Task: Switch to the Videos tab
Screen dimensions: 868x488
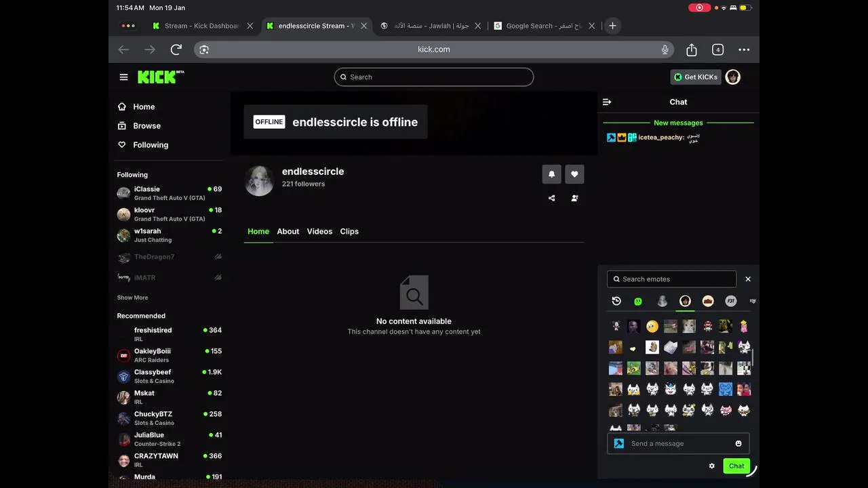Action: 319,231
